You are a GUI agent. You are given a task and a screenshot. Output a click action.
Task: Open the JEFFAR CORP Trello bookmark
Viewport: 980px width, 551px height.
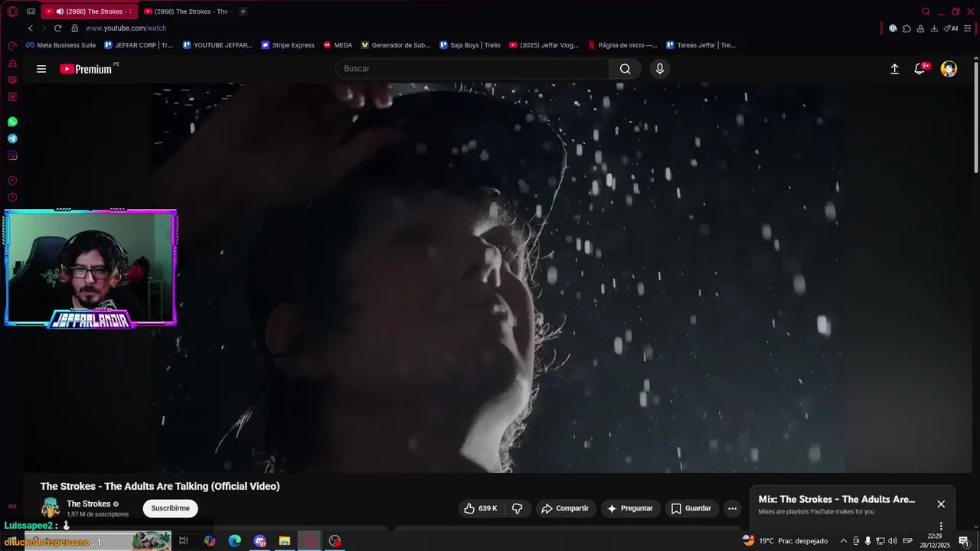point(139,45)
